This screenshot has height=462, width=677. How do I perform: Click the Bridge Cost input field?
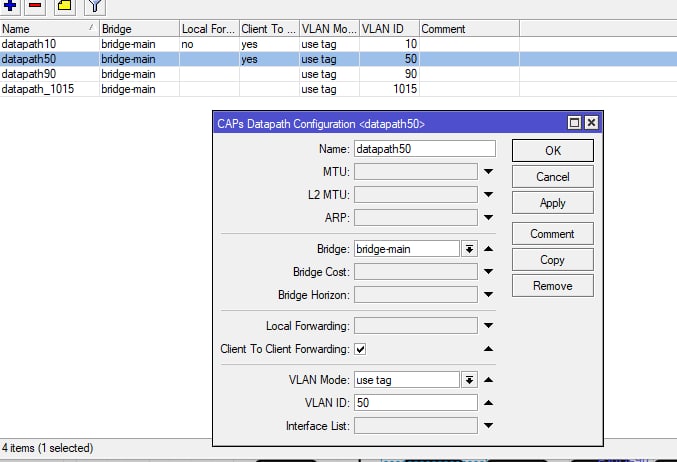point(416,272)
